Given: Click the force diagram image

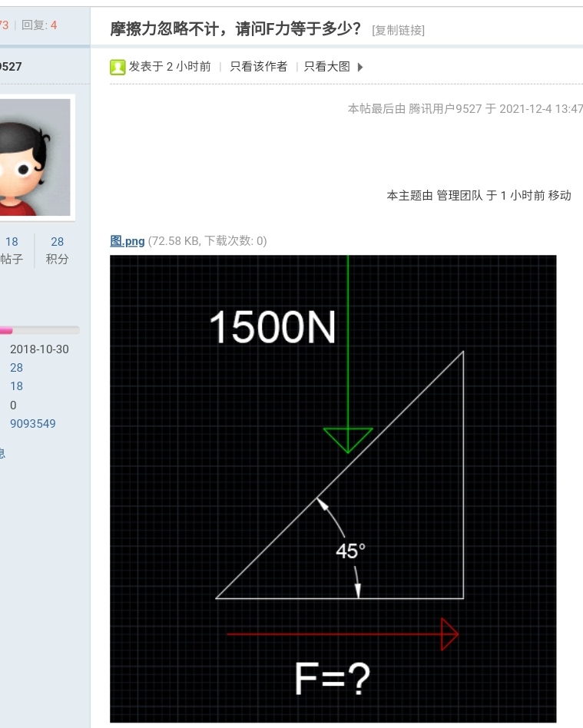Looking at the screenshot, I should click(333, 489).
